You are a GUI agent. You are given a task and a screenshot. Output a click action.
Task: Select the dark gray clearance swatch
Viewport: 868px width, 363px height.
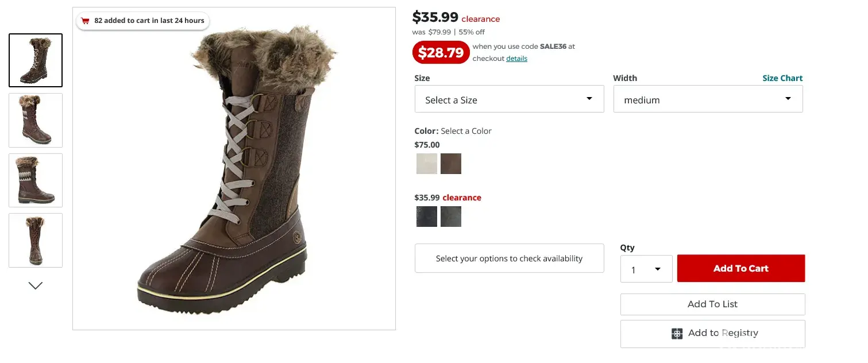451,217
